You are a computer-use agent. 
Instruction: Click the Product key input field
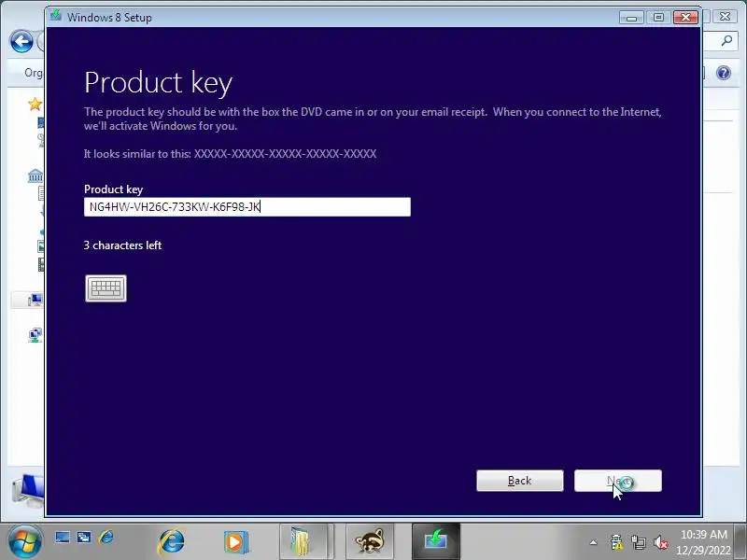247,207
